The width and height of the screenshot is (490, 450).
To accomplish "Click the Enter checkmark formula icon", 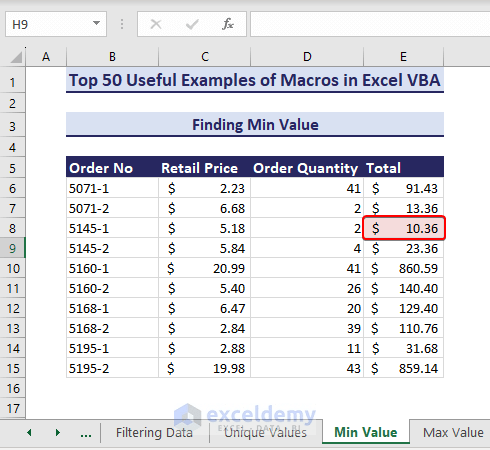I will 192,24.
